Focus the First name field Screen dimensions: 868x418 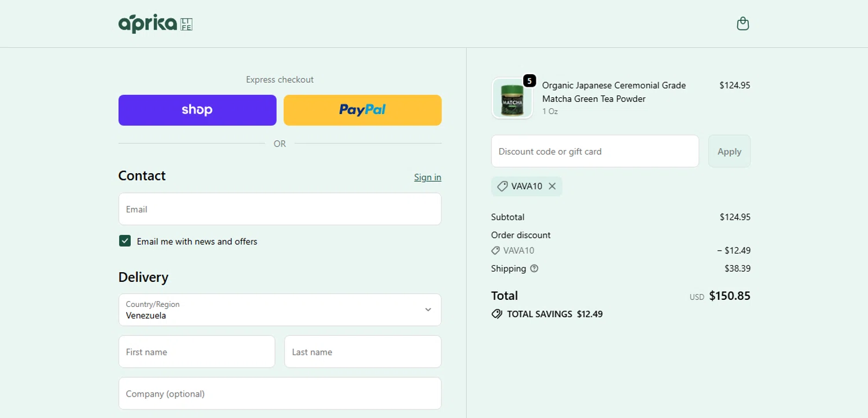coord(197,351)
